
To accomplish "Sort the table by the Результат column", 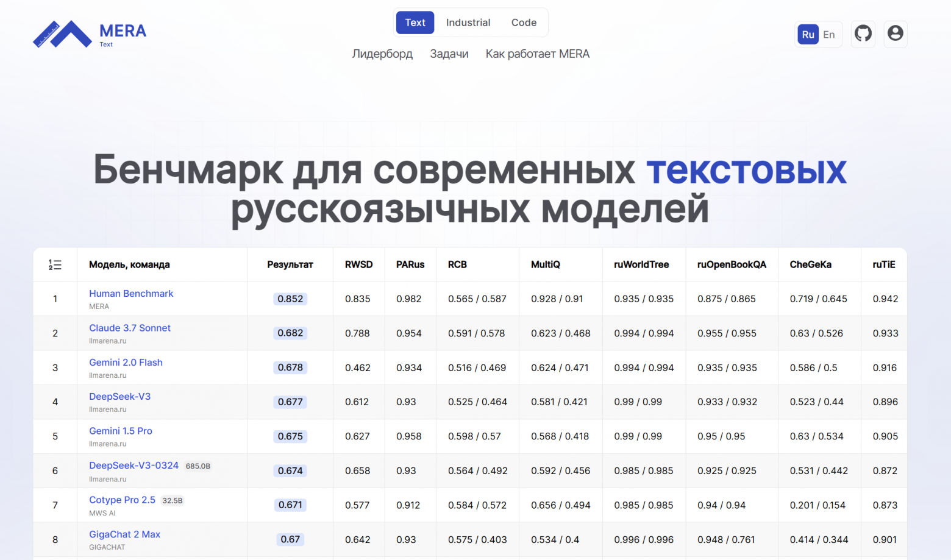I will pyautogui.click(x=290, y=264).
